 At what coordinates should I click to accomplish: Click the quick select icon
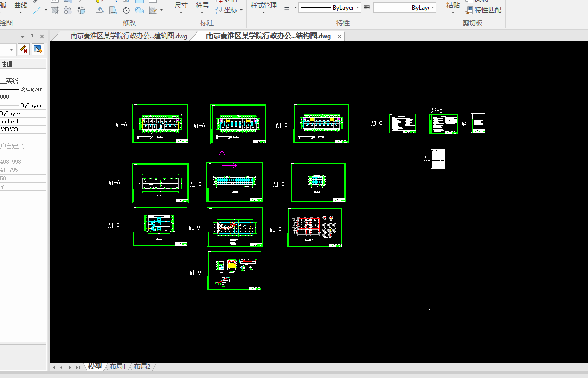[38, 49]
